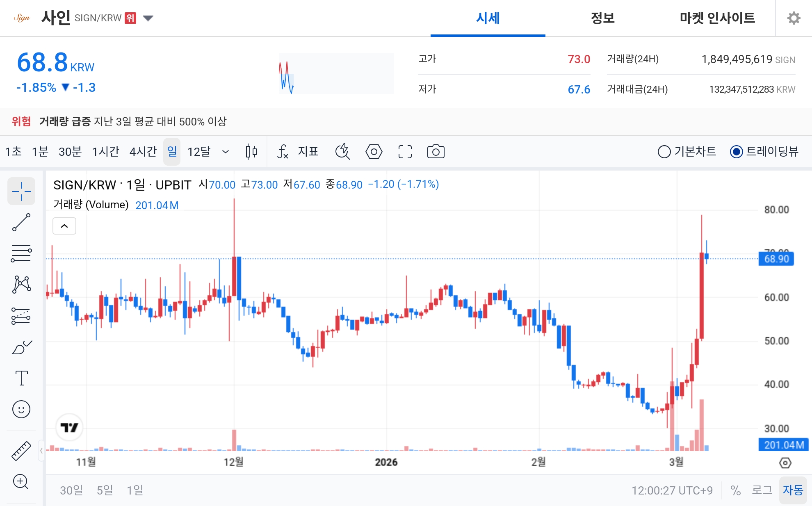
Task: Open the candle chart style selector
Action: pyautogui.click(x=251, y=152)
